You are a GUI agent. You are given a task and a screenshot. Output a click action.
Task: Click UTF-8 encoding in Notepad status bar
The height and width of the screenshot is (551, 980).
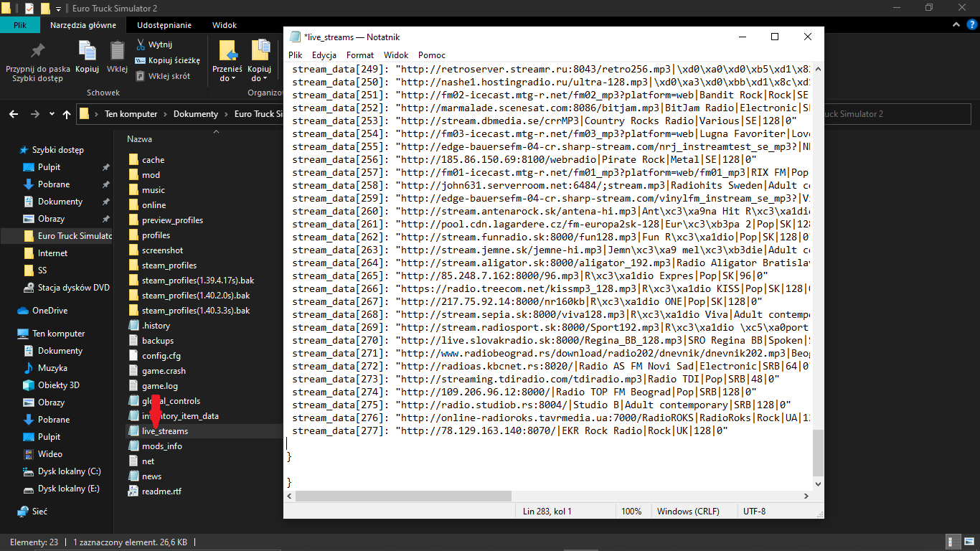(x=755, y=512)
